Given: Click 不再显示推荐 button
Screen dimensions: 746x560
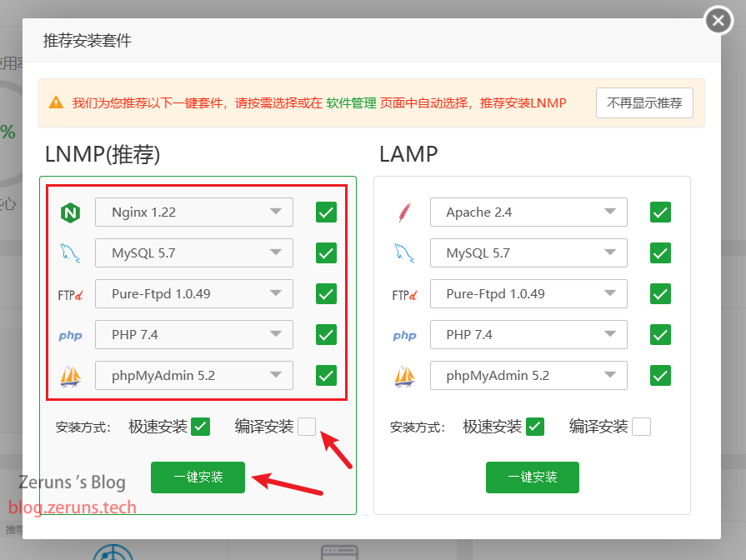Looking at the screenshot, I should [x=644, y=102].
